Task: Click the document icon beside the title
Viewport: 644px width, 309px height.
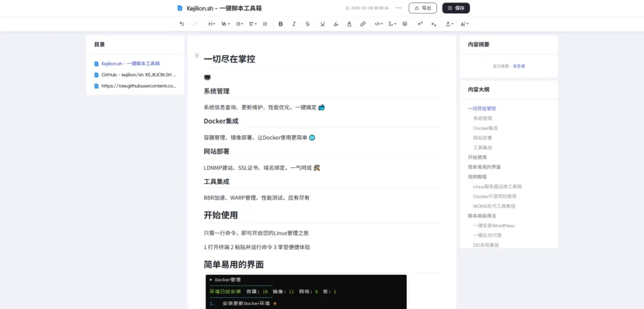Action: pyautogui.click(x=179, y=8)
